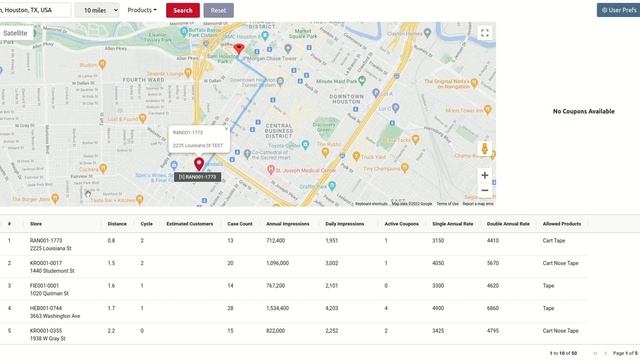
Task: Click annual impressions value 1,534,400
Action: pyautogui.click(x=277, y=308)
